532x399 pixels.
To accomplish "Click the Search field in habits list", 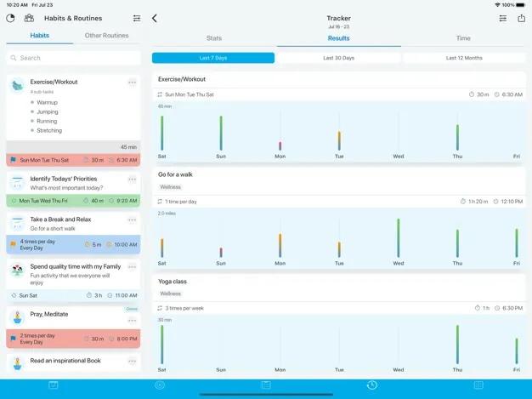I will coord(73,58).
